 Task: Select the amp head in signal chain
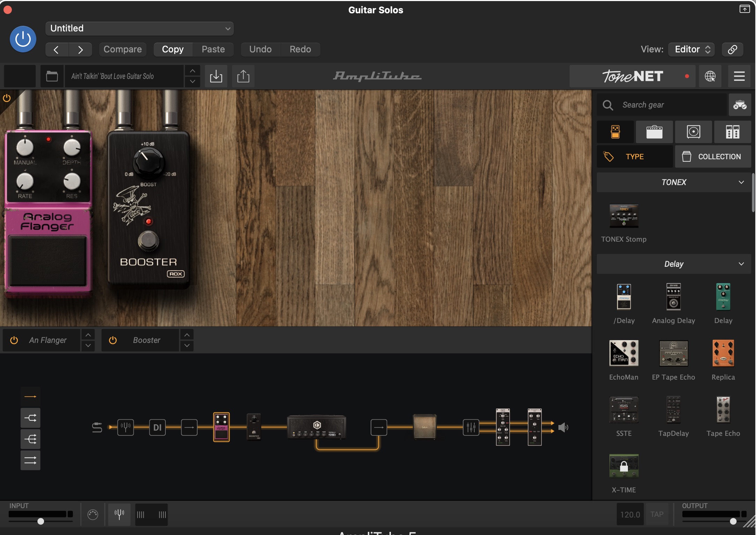point(317,426)
